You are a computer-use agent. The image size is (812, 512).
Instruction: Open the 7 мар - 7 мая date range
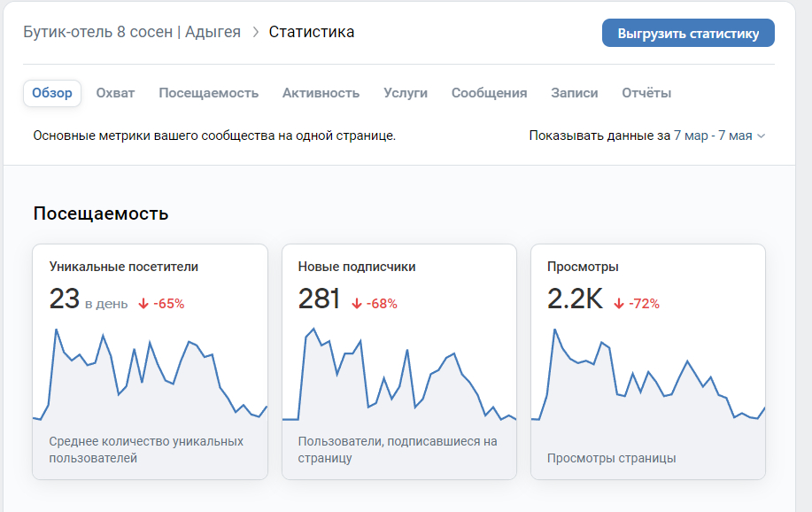(x=713, y=136)
